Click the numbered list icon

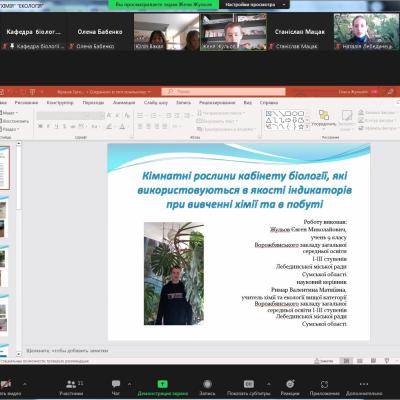154,116
